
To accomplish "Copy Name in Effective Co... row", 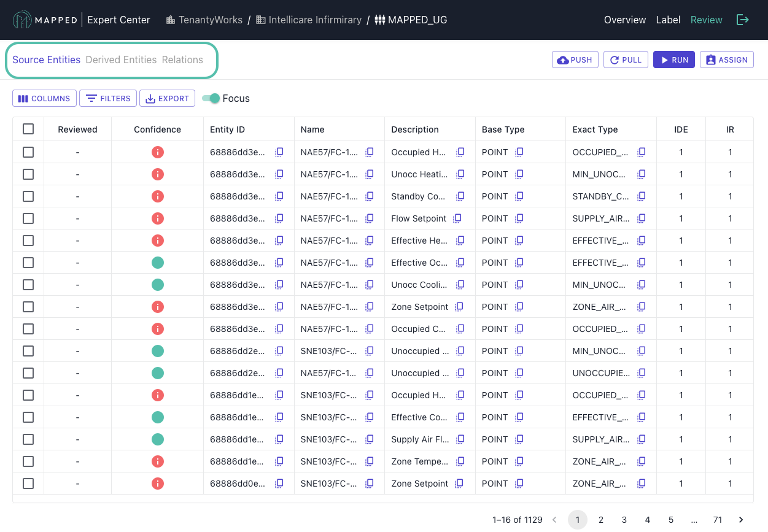I will (370, 417).
